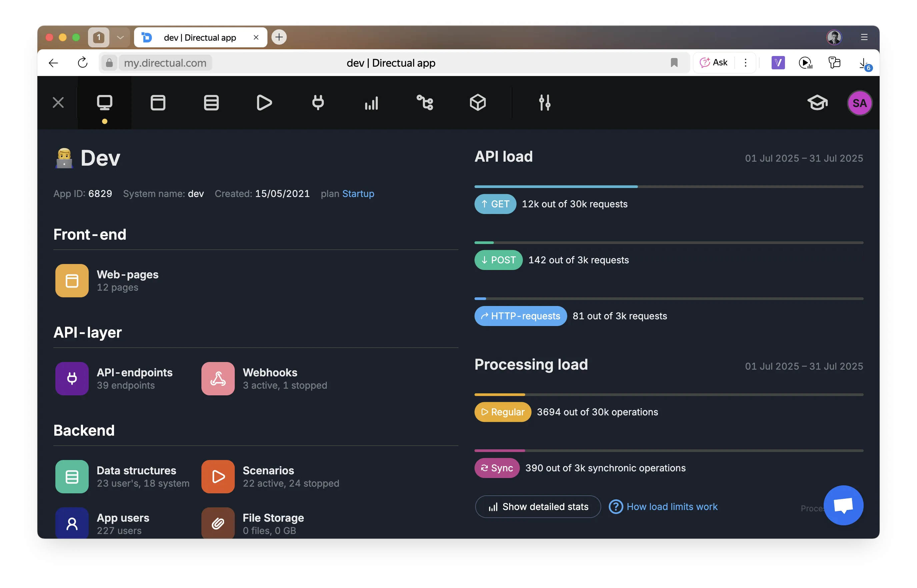
Task: Open the Scenarios play icon in top navigation
Action: pos(264,102)
